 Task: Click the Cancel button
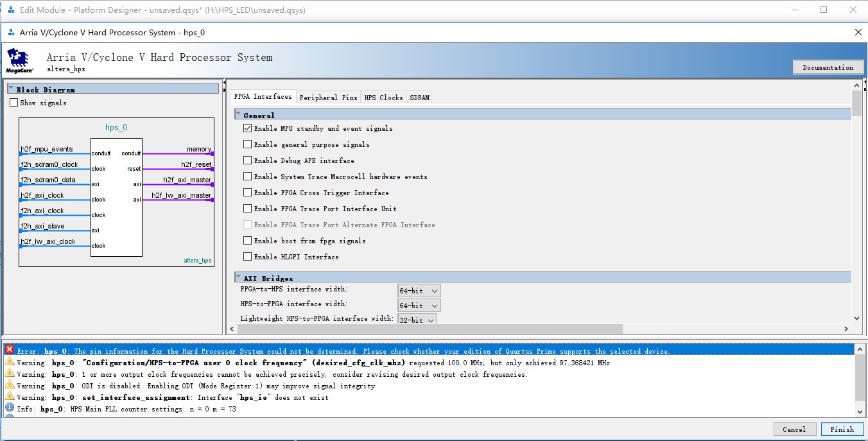click(794, 429)
